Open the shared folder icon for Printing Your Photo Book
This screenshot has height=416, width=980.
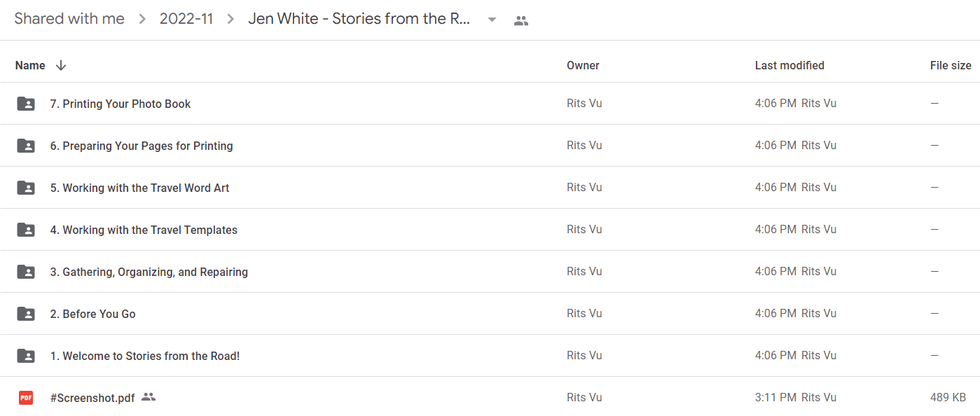click(26, 104)
